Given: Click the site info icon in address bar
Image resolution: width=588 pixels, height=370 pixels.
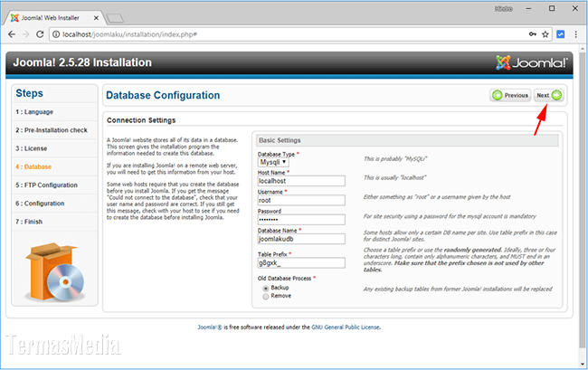Looking at the screenshot, I should (56, 34).
